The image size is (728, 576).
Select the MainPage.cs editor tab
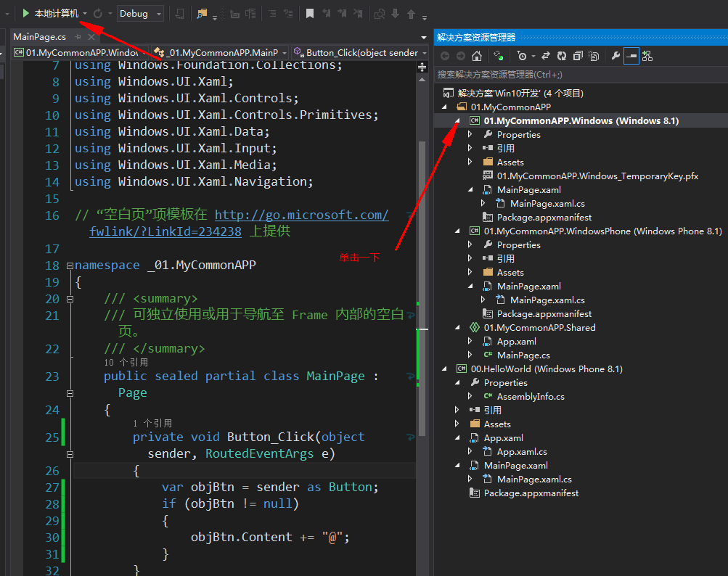(x=40, y=37)
